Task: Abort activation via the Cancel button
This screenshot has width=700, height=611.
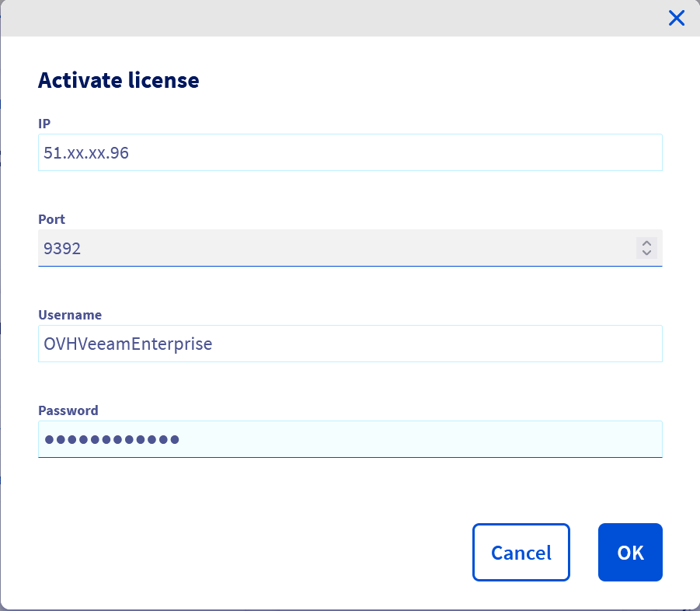Action: 521,552
